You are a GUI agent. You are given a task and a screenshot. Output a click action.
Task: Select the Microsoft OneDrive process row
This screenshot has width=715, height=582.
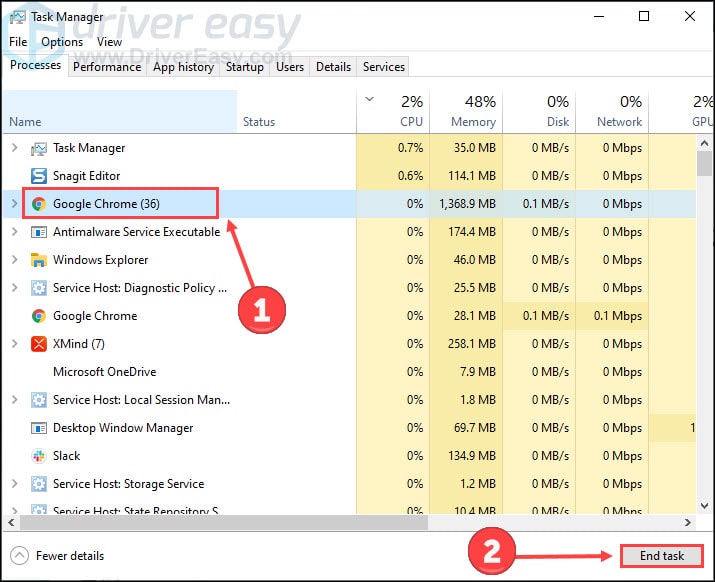104,372
